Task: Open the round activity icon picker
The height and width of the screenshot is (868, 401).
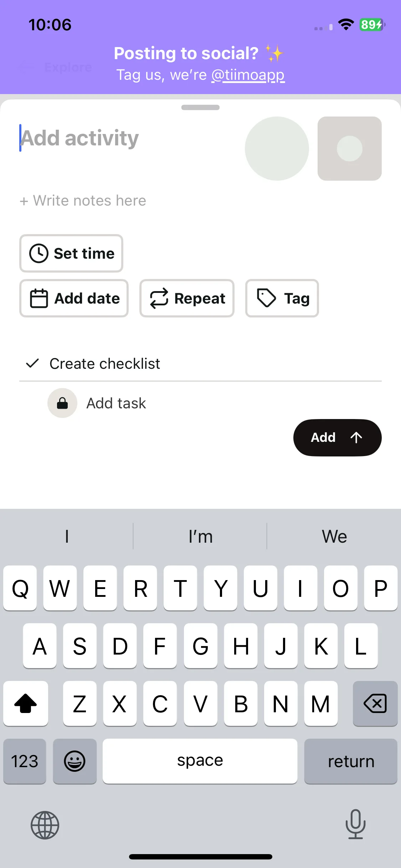Action: 277,149
